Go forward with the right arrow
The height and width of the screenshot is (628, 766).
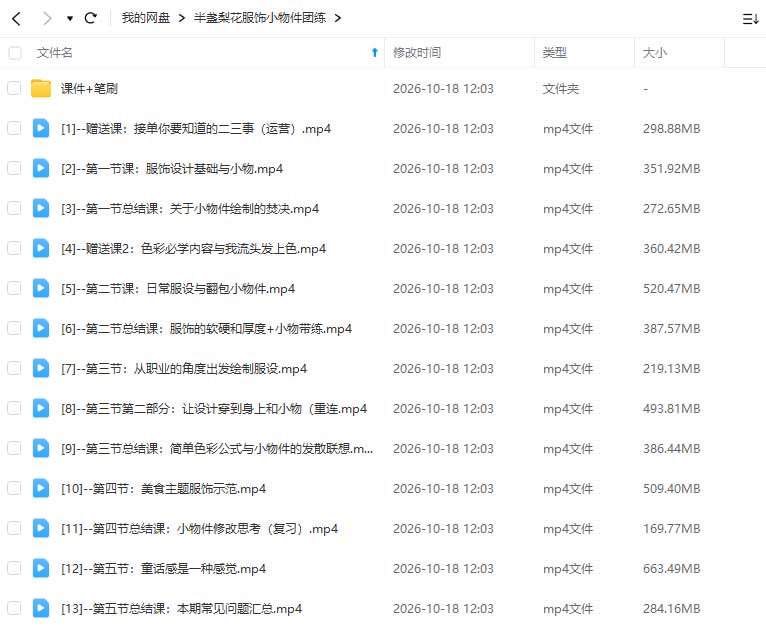click(x=47, y=19)
